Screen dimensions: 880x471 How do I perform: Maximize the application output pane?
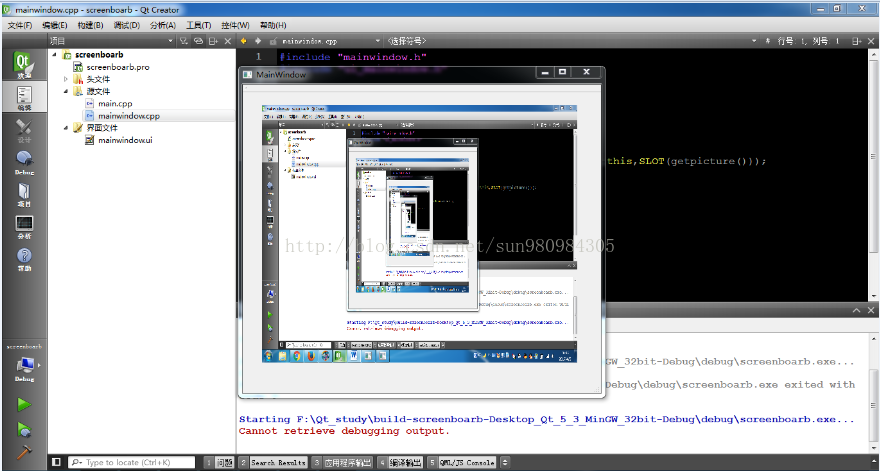856,310
